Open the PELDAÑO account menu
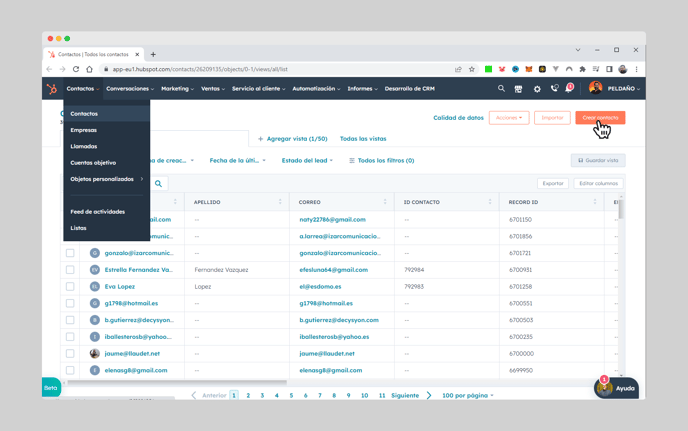This screenshot has width=688, height=431. [624, 89]
